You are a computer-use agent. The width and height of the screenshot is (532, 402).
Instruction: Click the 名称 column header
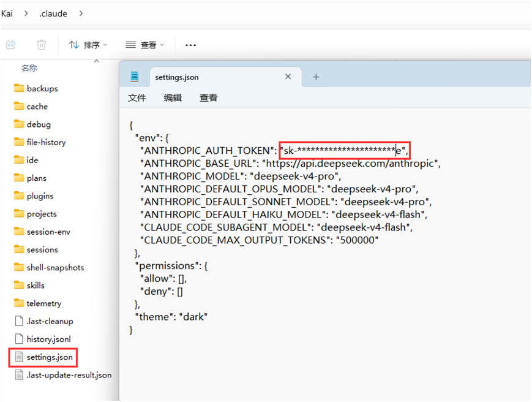[x=29, y=68]
